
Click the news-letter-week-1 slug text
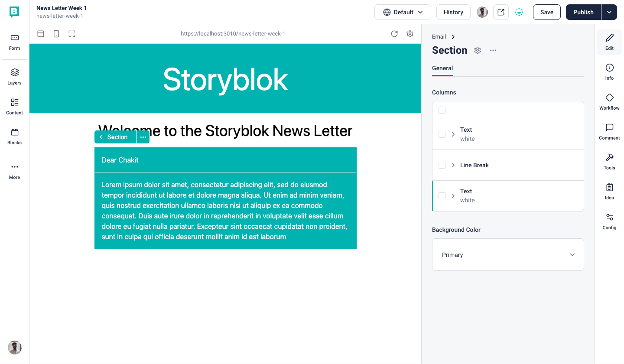coord(60,16)
